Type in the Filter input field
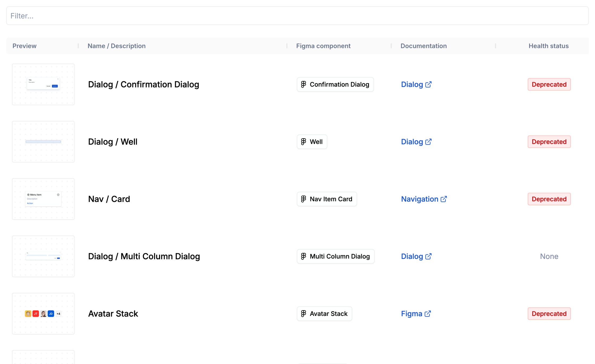Screen dimensions: 595x364 coord(297,16)
